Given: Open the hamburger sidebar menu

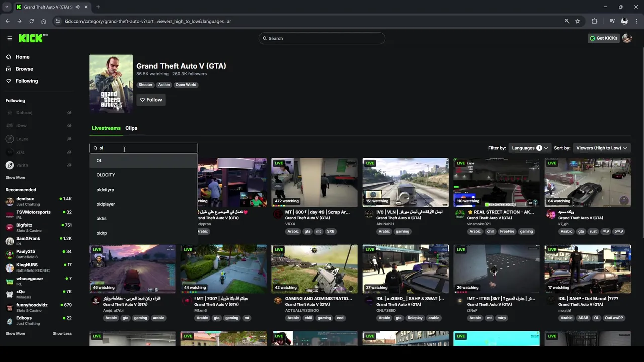Looking at the screenshot, I should (x=10, y=38).
